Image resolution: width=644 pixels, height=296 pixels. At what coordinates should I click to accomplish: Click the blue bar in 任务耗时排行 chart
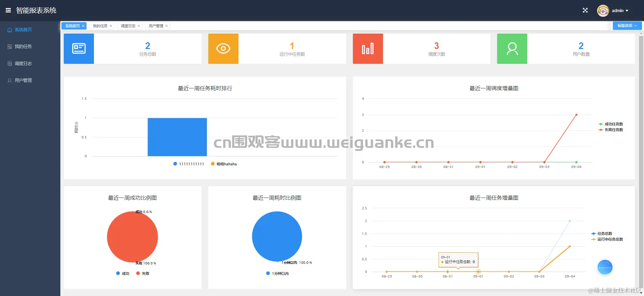click(177, 137)
